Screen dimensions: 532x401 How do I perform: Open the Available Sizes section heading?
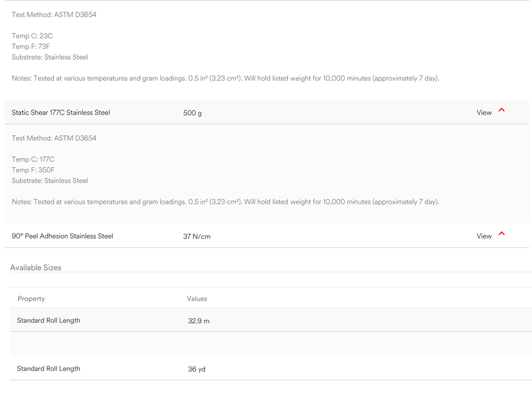tap(36, 268)
